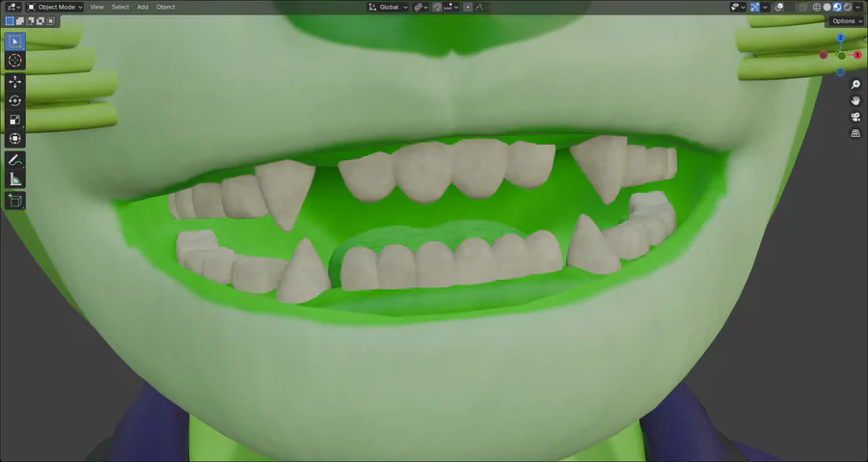The image size is (868, 462).
Task: Open proportional editing falloff dropdown
Action: point(478,7)
